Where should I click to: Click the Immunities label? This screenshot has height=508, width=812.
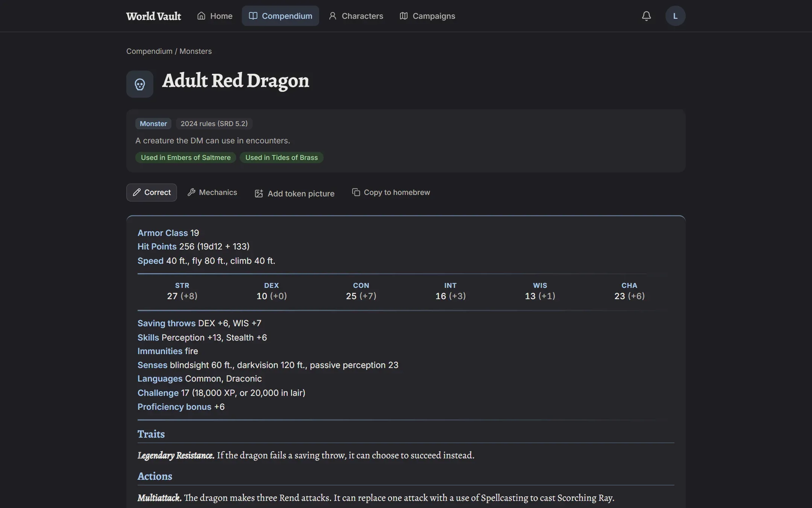pyautogui.click(x=160, y=351)
